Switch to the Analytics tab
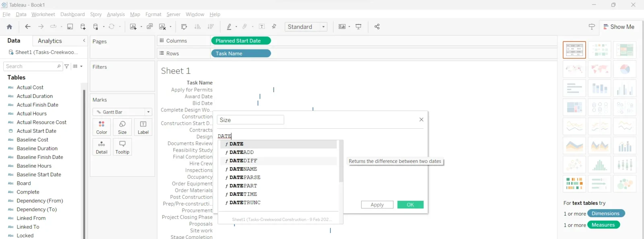Viewport: 644px width, 239px height. (x=50, y=41)
